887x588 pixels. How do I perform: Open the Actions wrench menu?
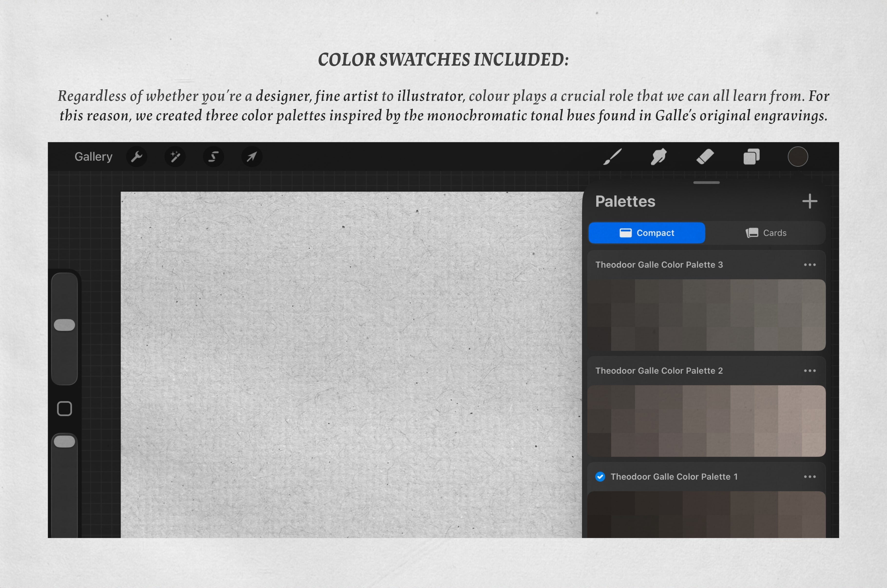click(136, 157)
